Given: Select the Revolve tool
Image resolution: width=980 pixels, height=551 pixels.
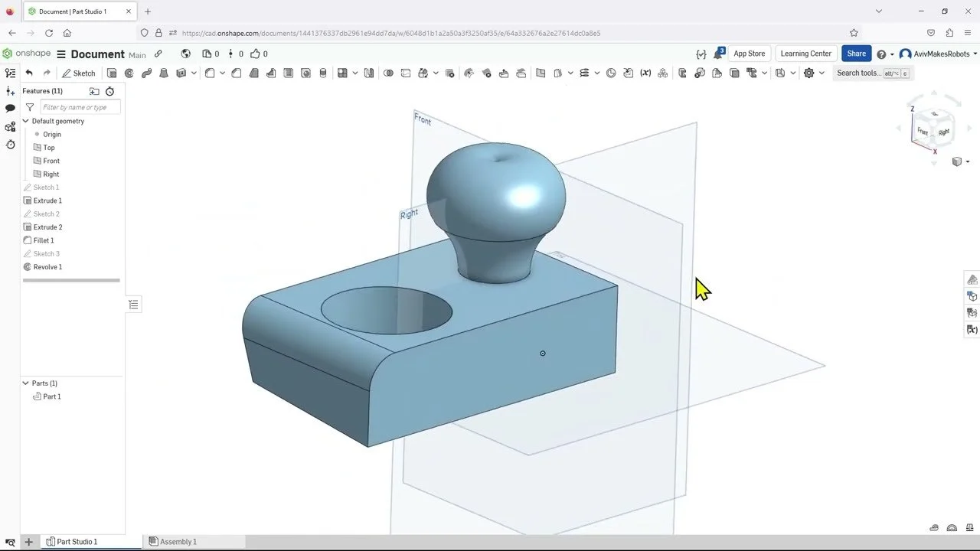Looking at the screenshot, I should coord(129,73).
